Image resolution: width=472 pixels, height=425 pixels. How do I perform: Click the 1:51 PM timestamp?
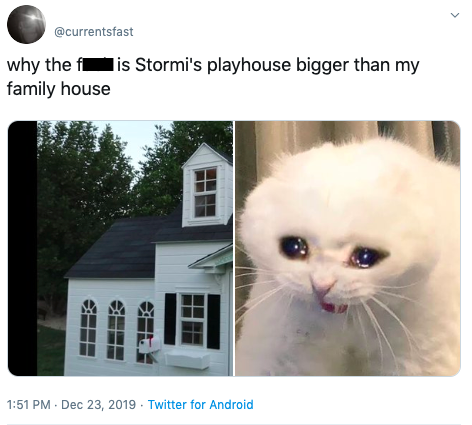click(29, 404)
